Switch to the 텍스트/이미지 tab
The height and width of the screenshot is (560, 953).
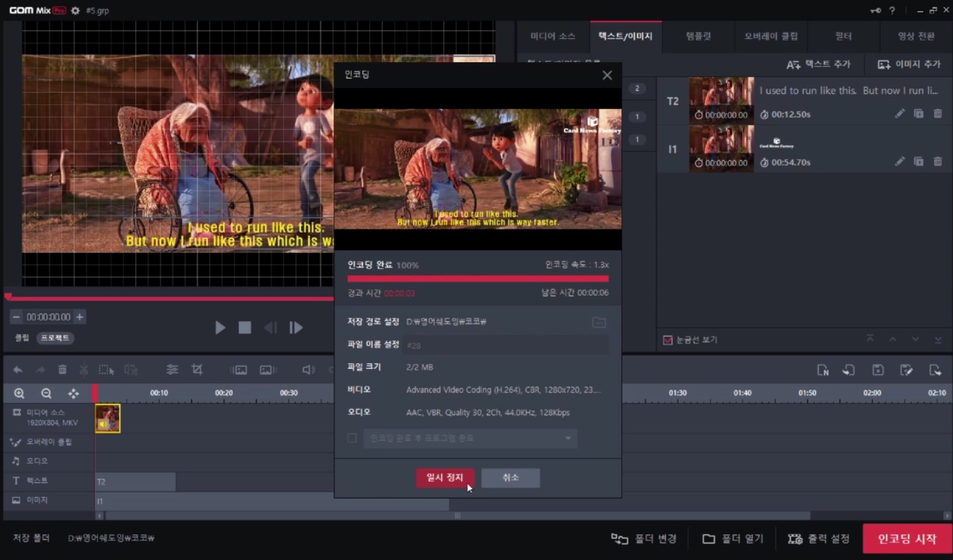click(626, 36)
